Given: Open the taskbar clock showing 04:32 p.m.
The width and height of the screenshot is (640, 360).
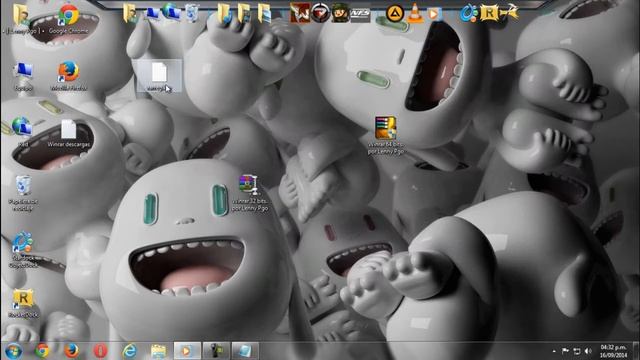Looking at the screenshot, I should point(613,351).
